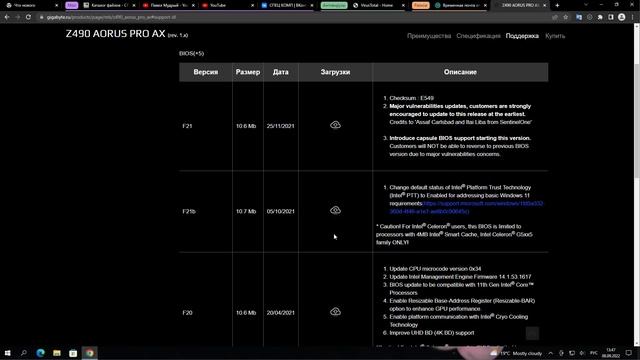This screenshot has height=360, width=640.
Task: Open Chrome profile avatar
Action: point(622,17)
